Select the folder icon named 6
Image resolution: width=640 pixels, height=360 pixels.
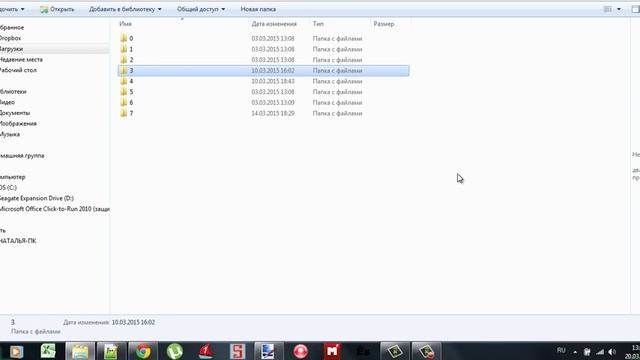(124, 102)
